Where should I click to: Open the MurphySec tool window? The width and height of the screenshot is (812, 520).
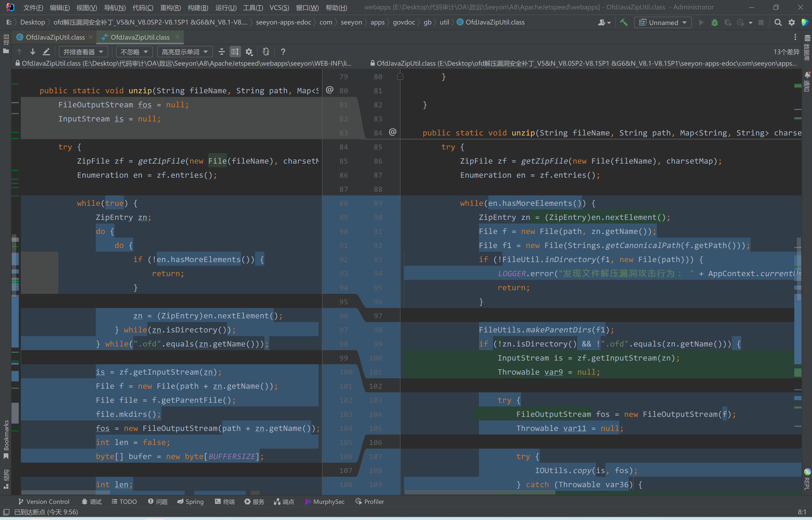(325, 502)
